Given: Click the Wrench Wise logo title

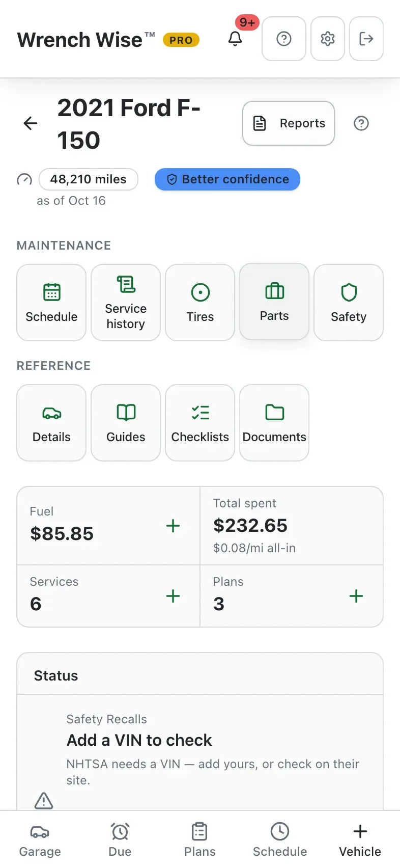Looking at the screenshot, I should coord(86,40).
